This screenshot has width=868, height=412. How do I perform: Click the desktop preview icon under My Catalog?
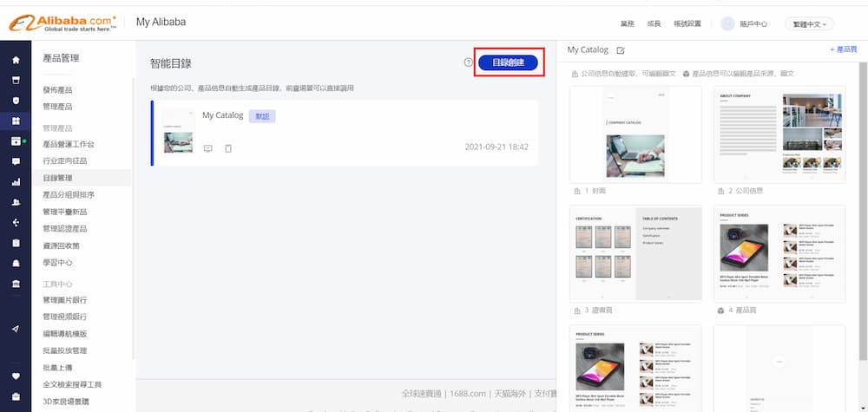click(x=208, y=148)
